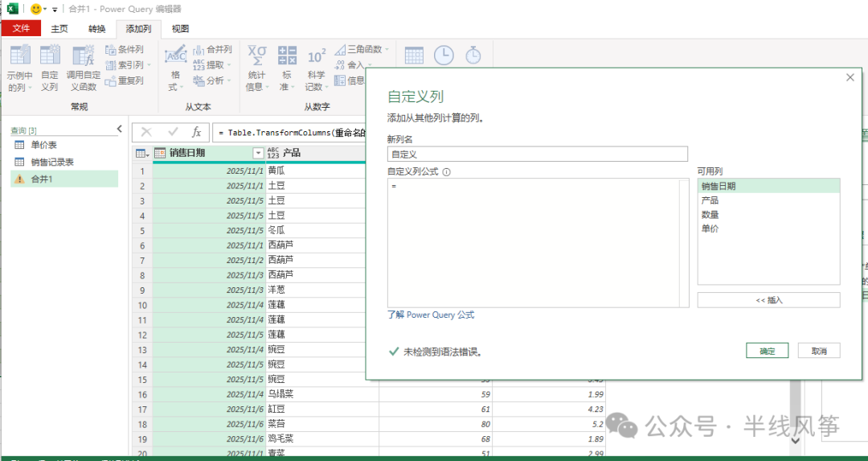Viewport: 868px width, 461px height.
Task: Open the 销售日期 column filter dropdown
Action: tap(258, 153)
